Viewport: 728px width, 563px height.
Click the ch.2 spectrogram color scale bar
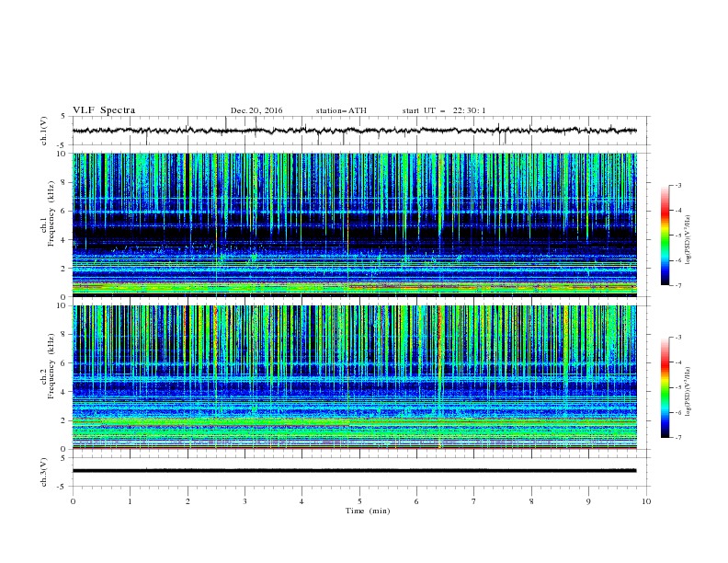click(665, 387)
